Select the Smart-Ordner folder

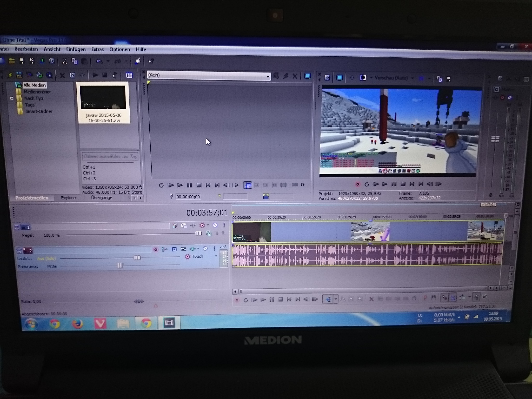(x=39, y=111)
